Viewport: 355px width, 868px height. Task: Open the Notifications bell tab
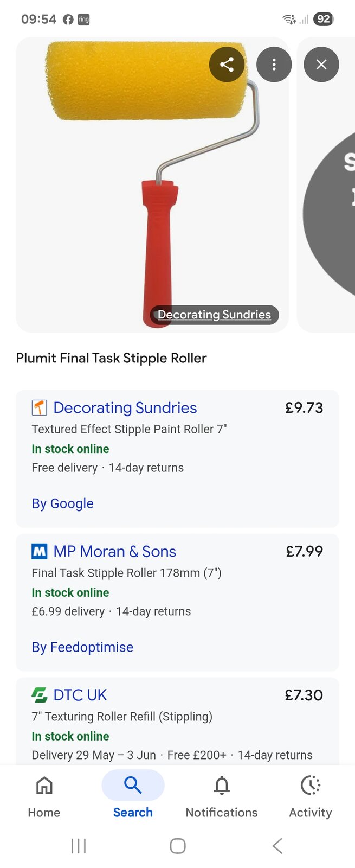pos(222,796)
